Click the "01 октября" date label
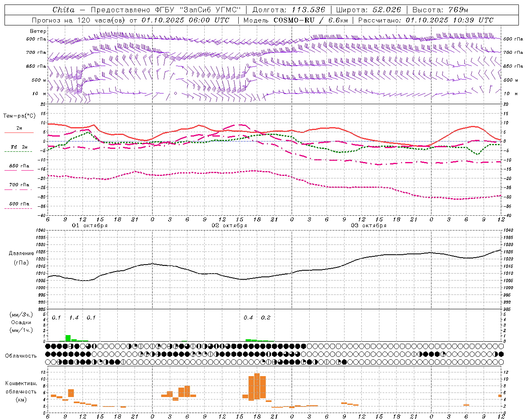The width and height of the screenshot is (525, 420). pyautogui.click(x=90, y=226)
